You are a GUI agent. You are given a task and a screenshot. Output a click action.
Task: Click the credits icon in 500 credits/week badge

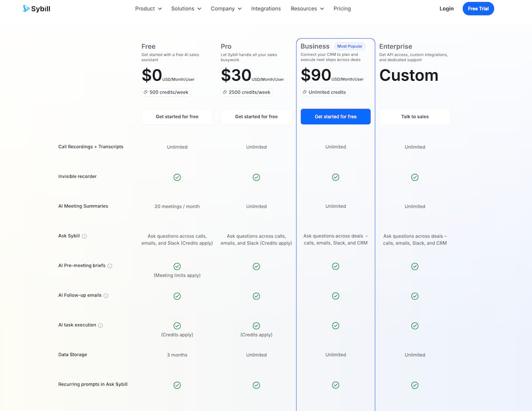coord(146,92)
